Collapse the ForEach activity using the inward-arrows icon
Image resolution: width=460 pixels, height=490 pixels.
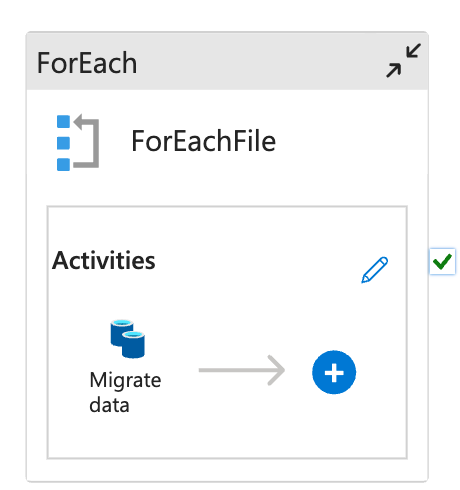point(403,61)
